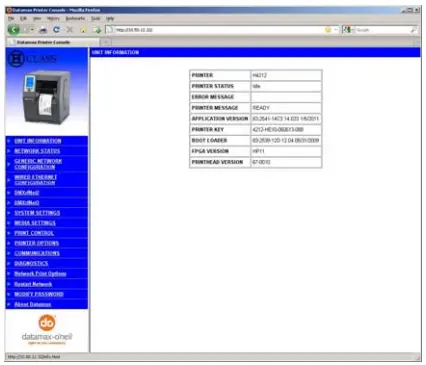Bookmark this page with the star icon
Image resolution: width=426 pixels, height=365 pixels.
pyautogui.click(x=328, y=30)
